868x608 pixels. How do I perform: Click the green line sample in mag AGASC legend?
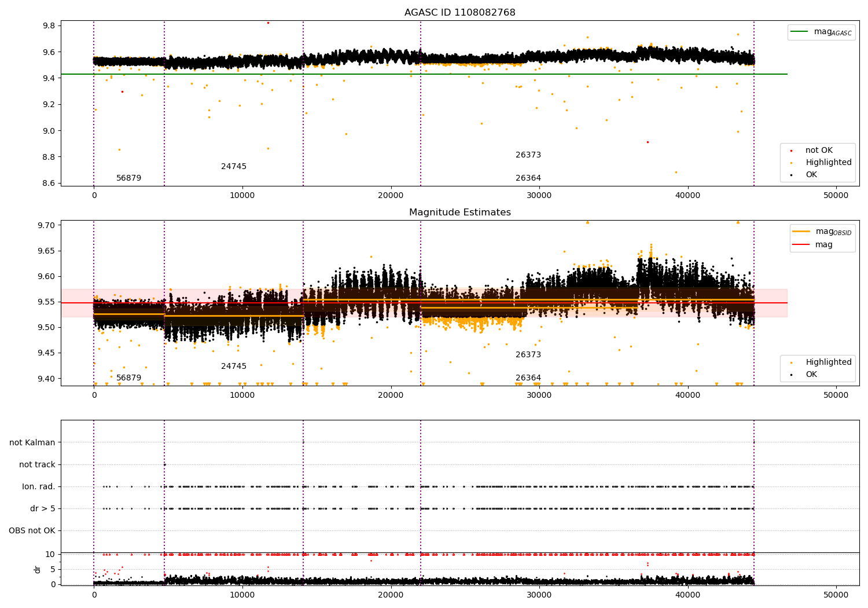tap(799, 32)
